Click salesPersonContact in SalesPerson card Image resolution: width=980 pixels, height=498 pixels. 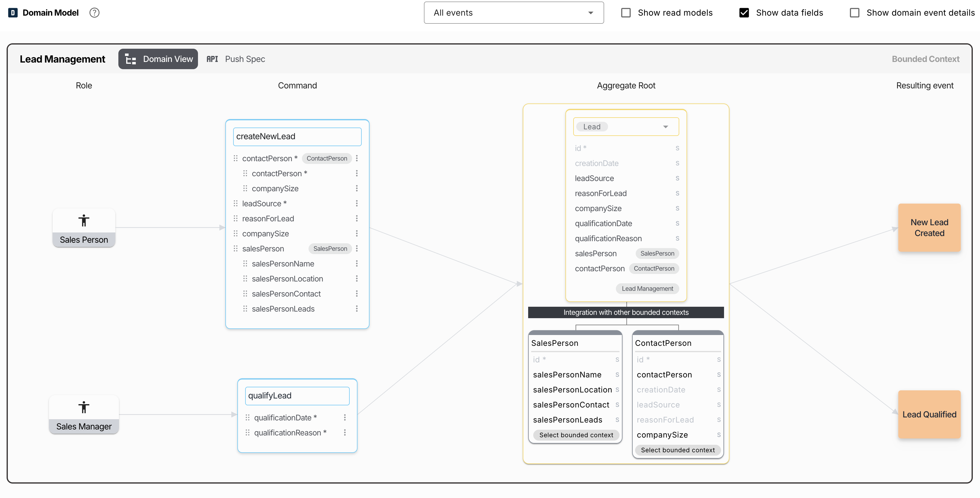click(x=571, y=405)
